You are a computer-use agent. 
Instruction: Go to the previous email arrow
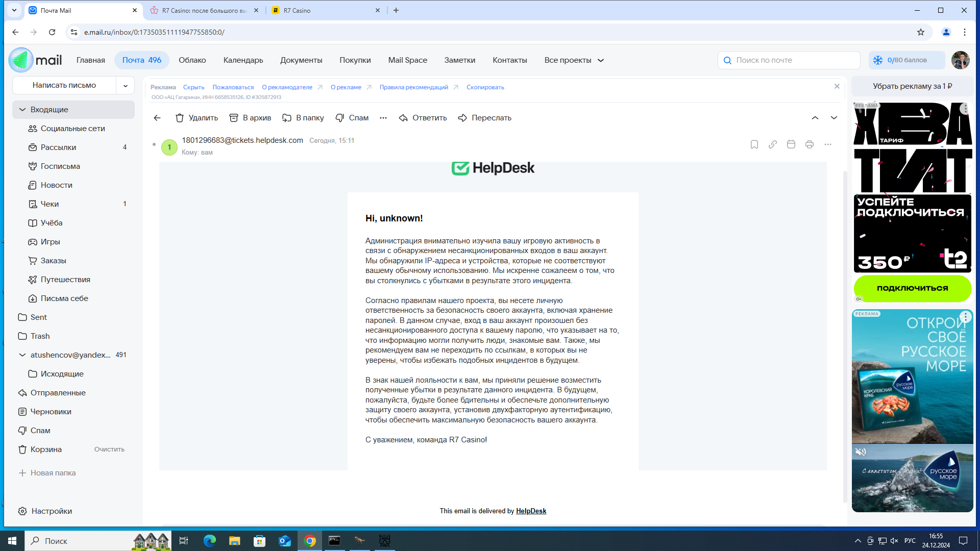[815, 118]
